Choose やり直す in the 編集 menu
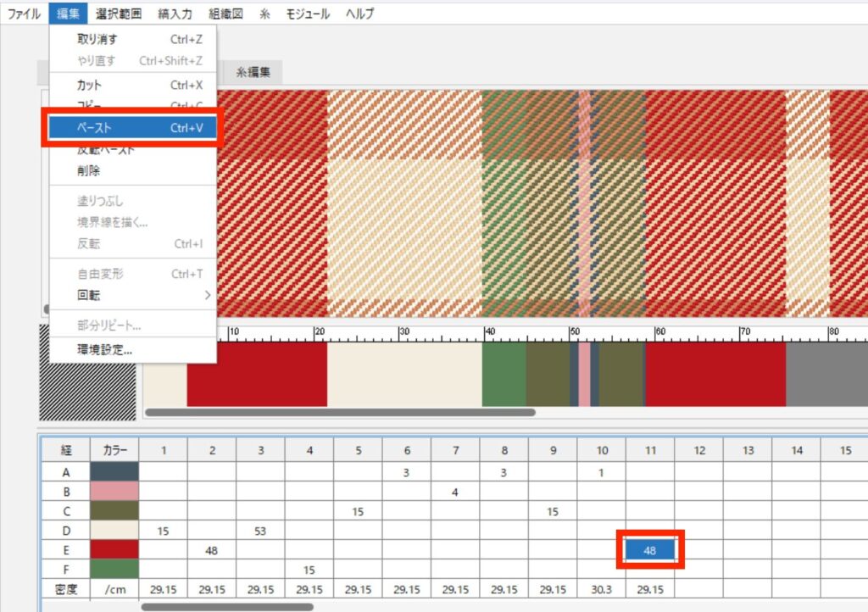The height and width of the screenshot is (612, 868). tap(133, 61)
